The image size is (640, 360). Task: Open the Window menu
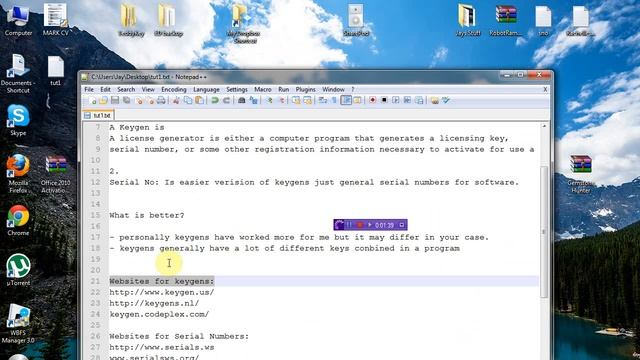tap(333, 89)
